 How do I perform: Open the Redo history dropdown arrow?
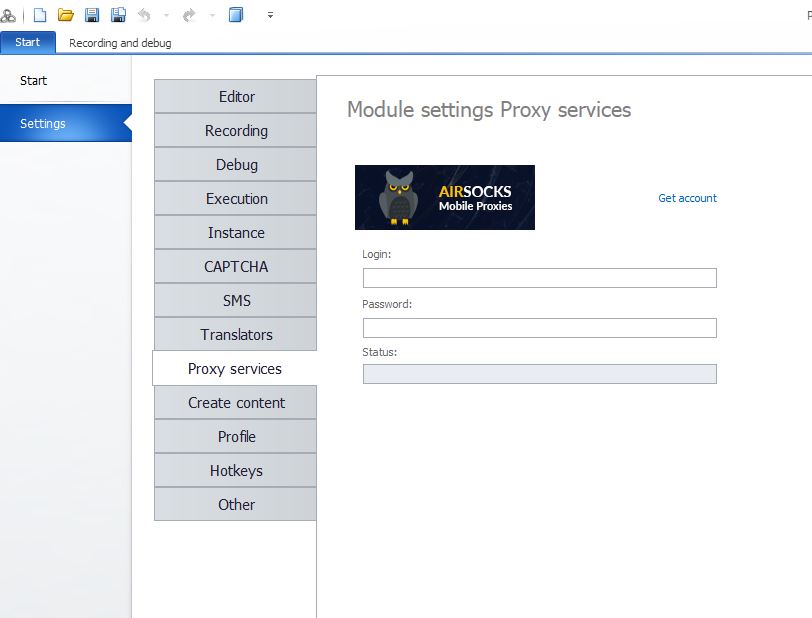coord(212,16)
